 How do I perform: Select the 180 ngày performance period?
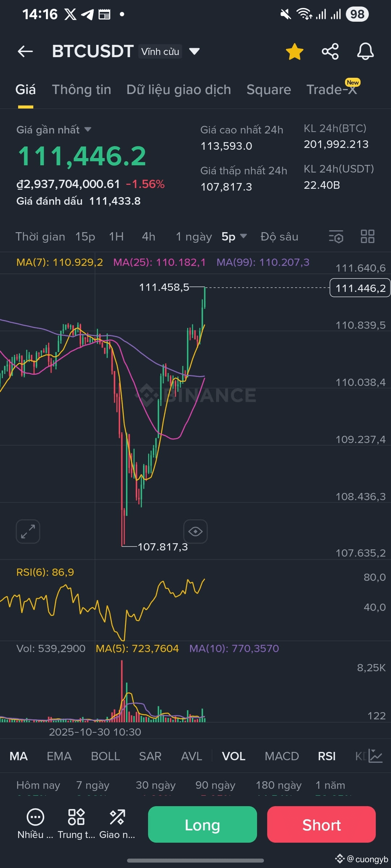(278, 785)
